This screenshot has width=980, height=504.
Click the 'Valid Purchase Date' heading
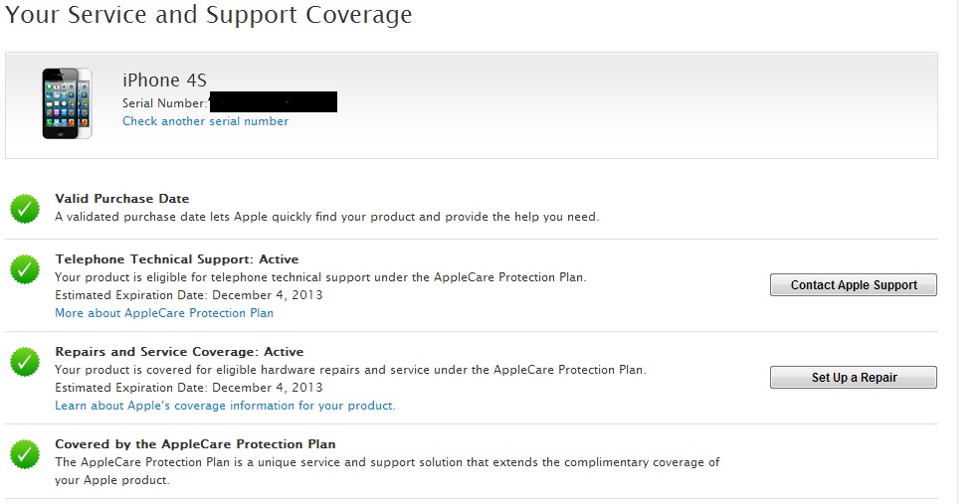pyautogui.click(x=121, y=199)
